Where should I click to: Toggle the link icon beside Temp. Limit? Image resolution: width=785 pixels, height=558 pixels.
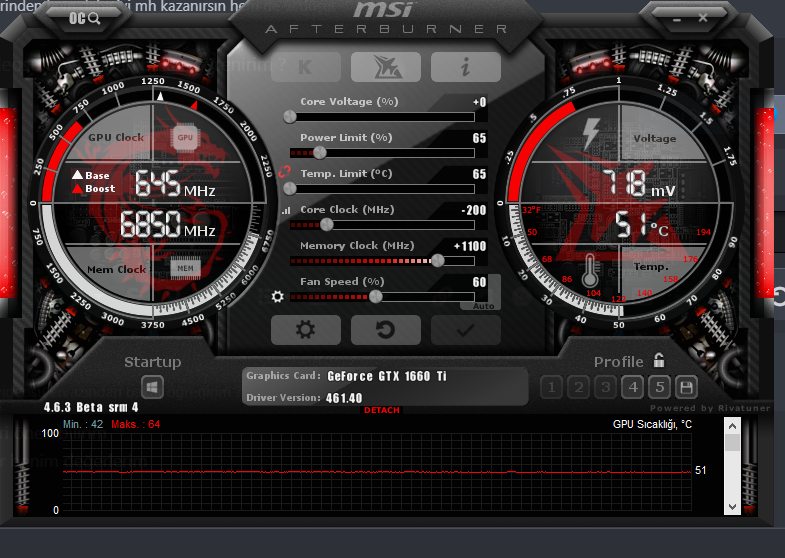point(284,172)
